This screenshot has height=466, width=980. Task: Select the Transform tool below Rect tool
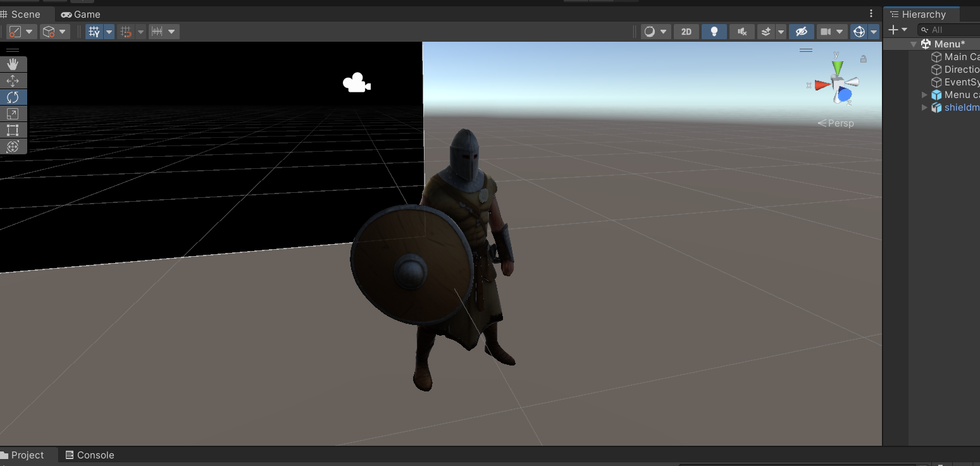point(13,147)
